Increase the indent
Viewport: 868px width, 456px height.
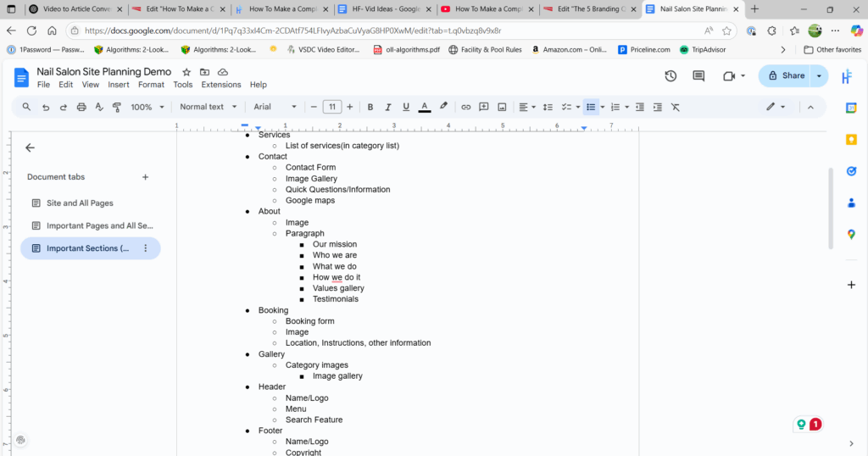(x=657, y=108)
